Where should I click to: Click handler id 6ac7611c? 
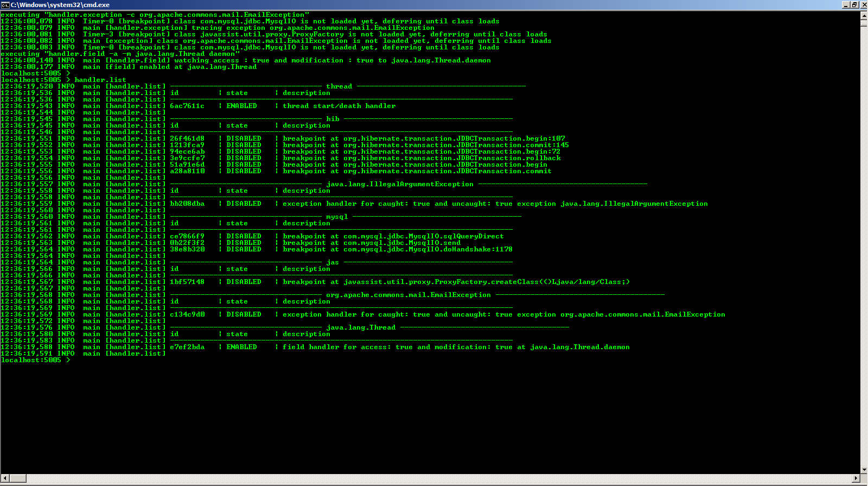coord(187,106)
